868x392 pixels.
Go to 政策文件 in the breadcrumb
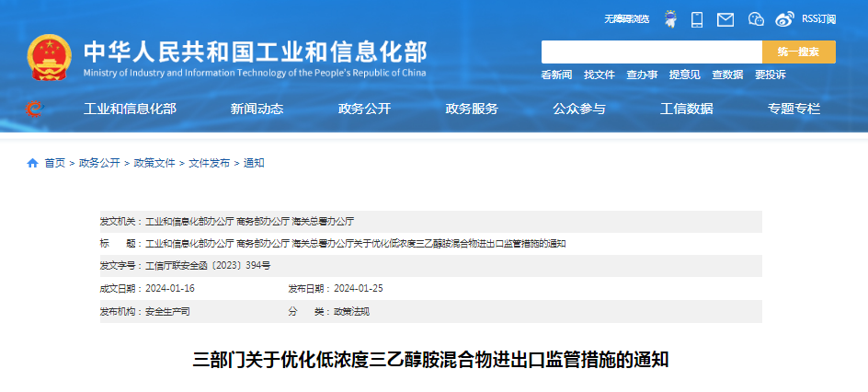point(154,163)
